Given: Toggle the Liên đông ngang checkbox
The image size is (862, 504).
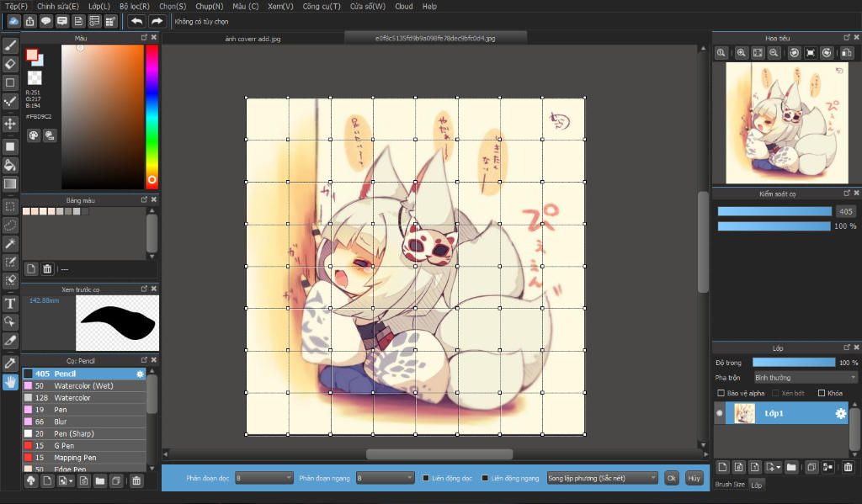Looking at the screenshot, I should 485,478.
